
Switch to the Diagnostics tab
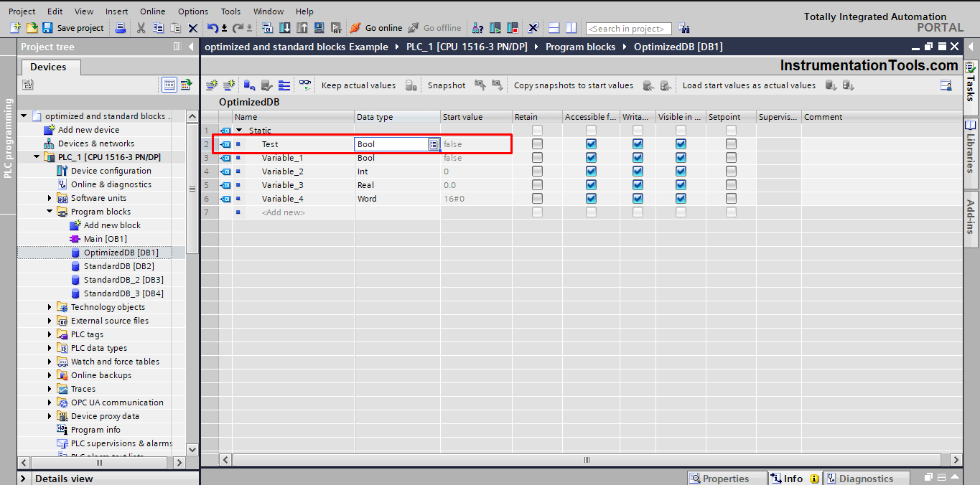click(867, 479)
